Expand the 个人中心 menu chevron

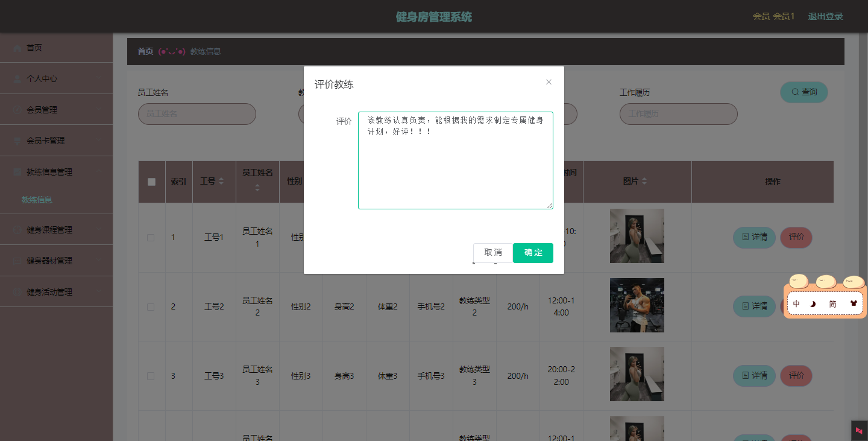coord(99,78)
